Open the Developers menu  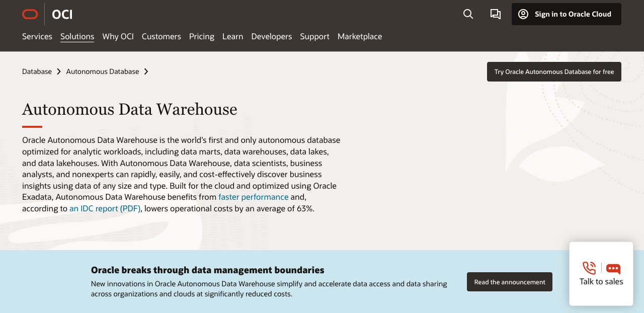(272, 36)
